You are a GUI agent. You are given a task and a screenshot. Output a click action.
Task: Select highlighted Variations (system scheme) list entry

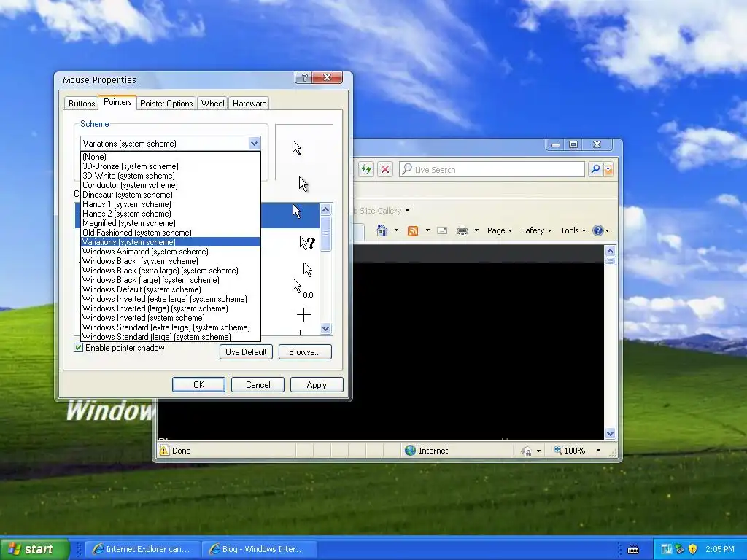(x=171, y=242)
